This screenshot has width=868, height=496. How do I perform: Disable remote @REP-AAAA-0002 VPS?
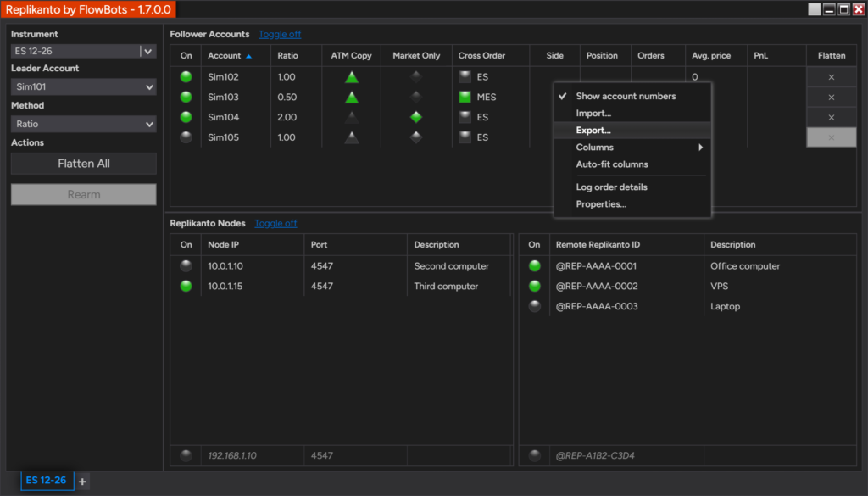click(x=534, y=287)
